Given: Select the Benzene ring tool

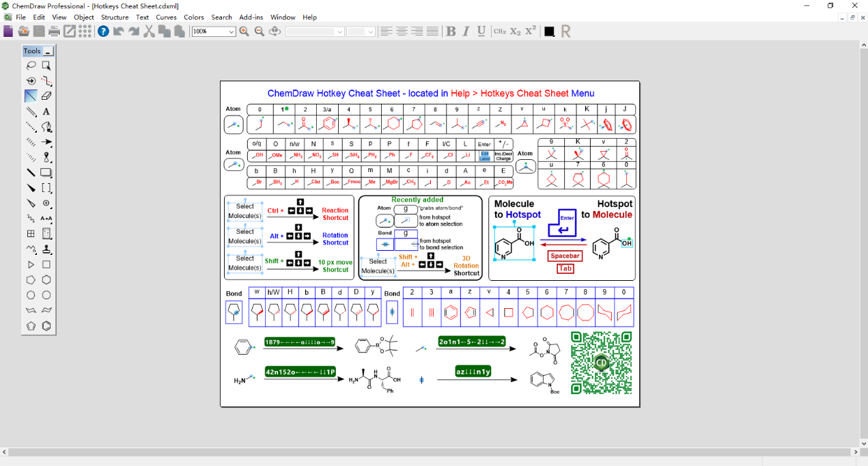Looking at the screenshot, I should [x=46, y=326].
